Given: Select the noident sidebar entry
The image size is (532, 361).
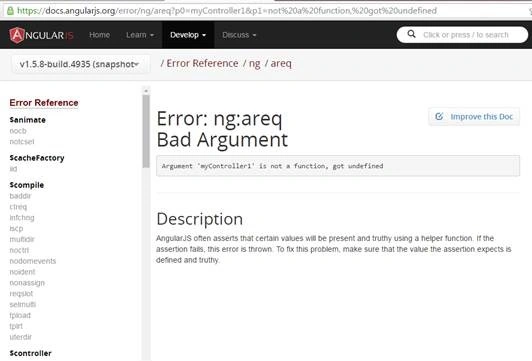Looking at the screenshot, I should coord(22,272).
